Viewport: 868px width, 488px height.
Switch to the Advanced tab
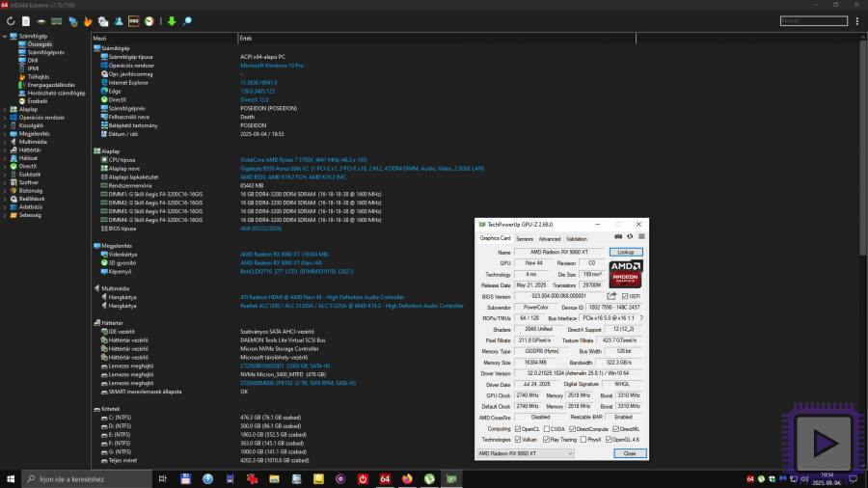(x=550, y=239)
